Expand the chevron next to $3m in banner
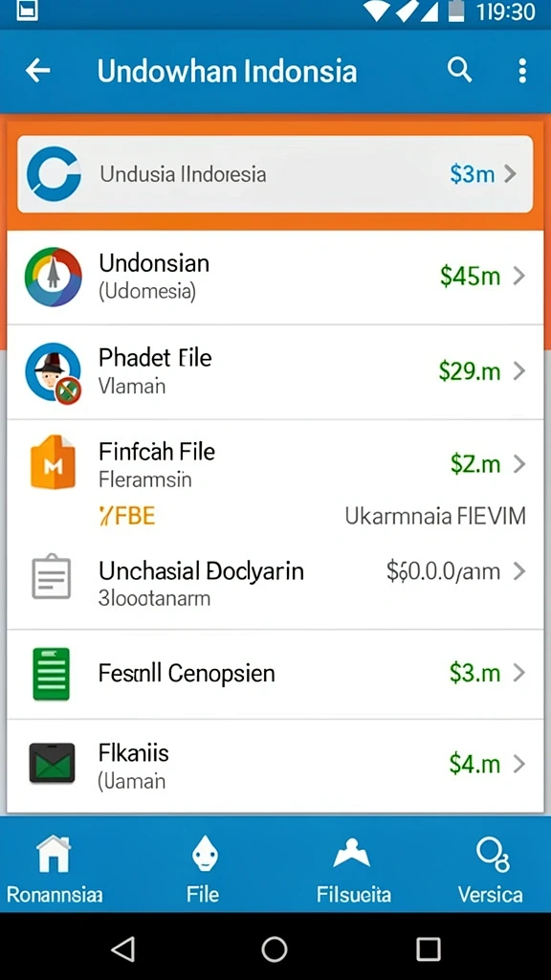Screen dimensions: 551x980 [510, 174]
